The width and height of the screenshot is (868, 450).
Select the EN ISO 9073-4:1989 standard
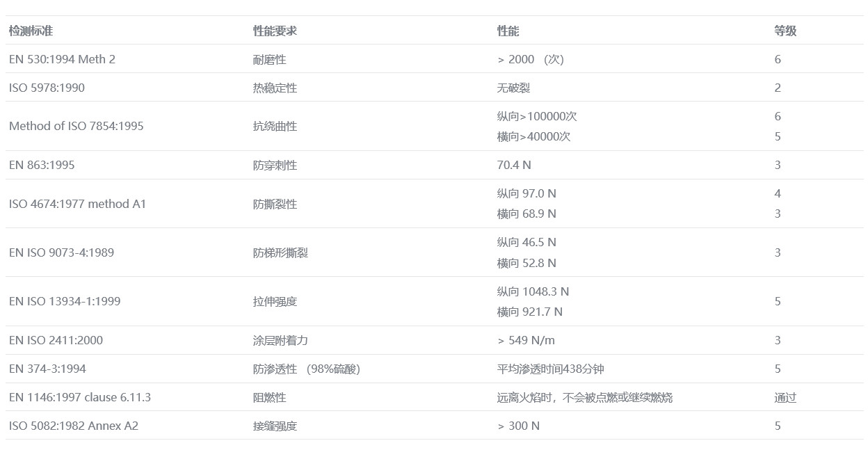click(x=61, y=253)
